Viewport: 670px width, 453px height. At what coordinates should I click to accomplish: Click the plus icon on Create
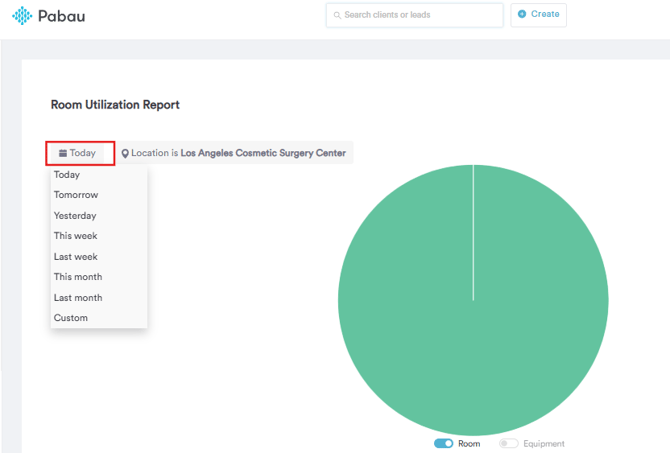point(522,14)
